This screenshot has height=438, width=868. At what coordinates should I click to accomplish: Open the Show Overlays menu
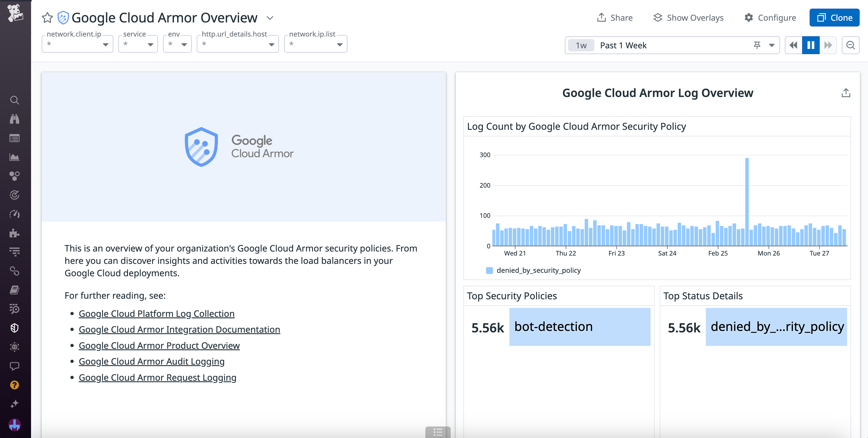coord(689,18)
